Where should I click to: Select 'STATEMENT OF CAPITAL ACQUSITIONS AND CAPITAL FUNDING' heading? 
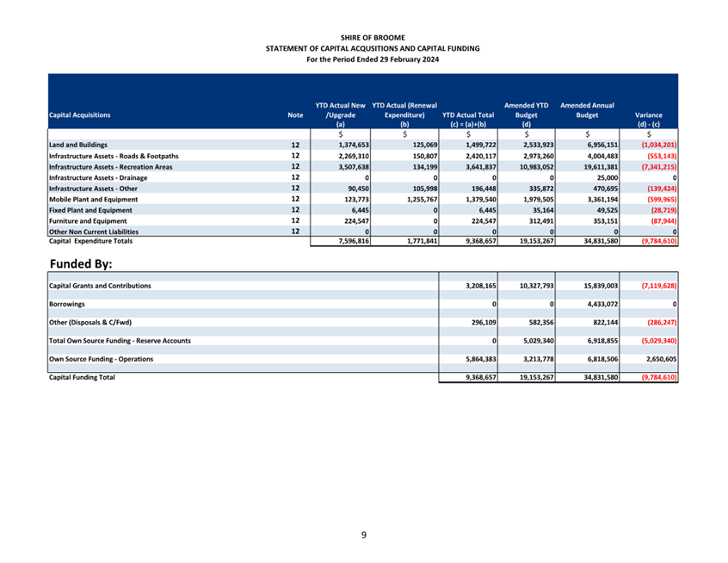point(373,48)
